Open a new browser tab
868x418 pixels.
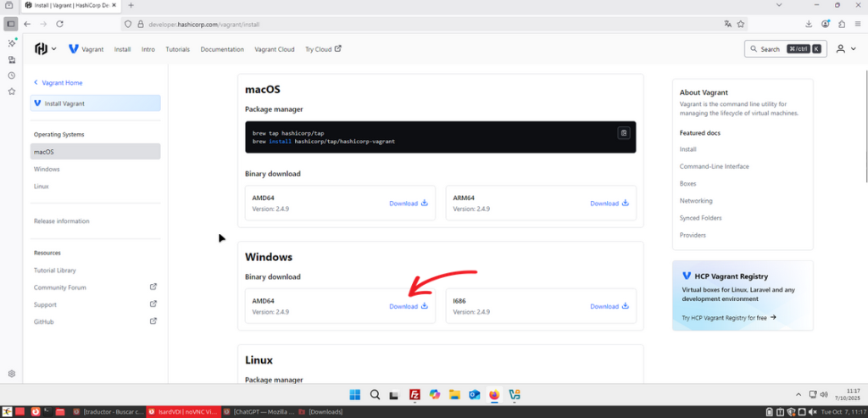(x=131, y=6)
